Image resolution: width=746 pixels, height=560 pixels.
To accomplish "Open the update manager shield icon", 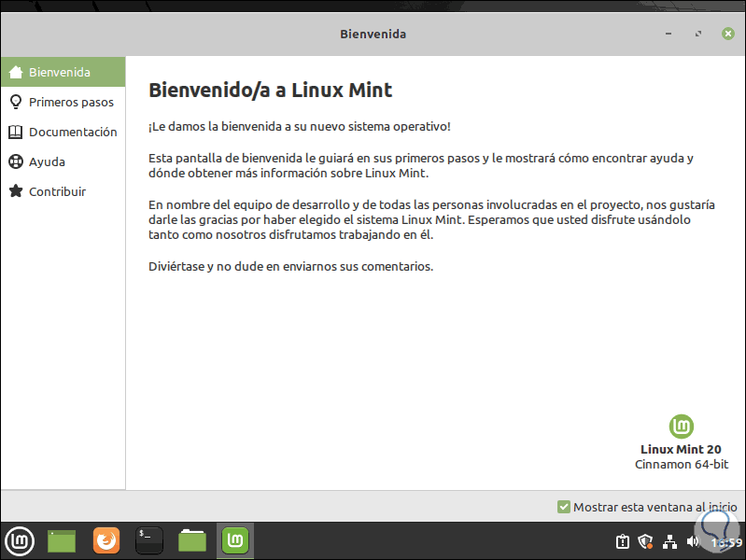I will point(645,541).
